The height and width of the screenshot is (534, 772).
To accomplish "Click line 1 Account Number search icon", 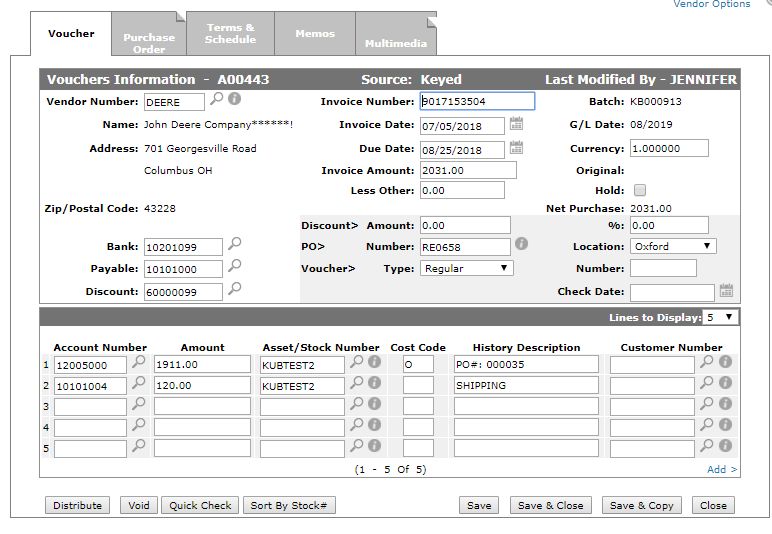I will 139,363.
